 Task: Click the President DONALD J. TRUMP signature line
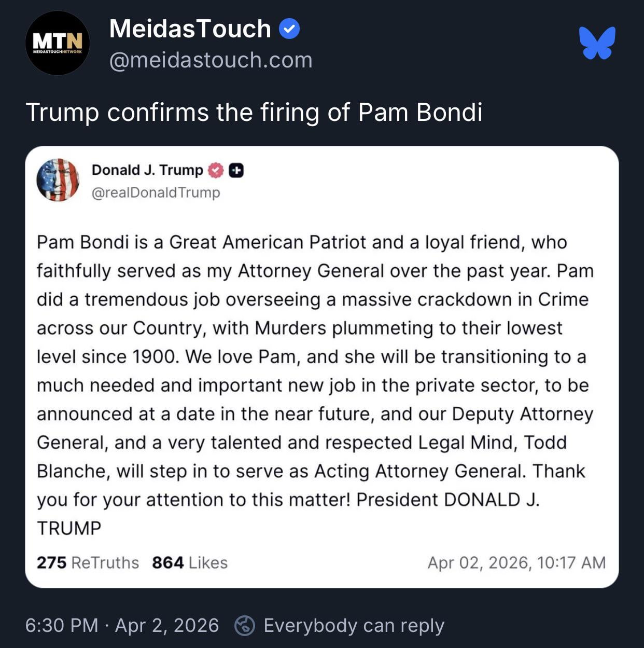tap(448, 500)
